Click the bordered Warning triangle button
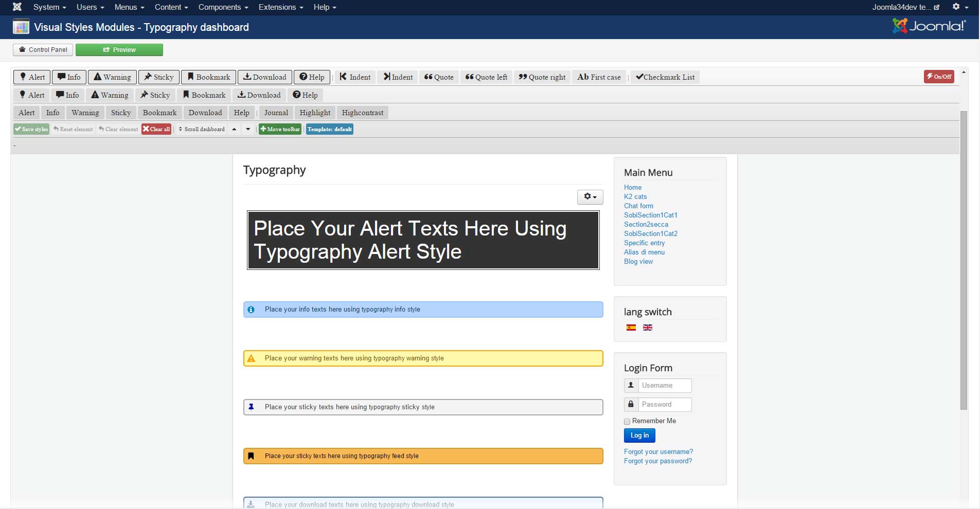 112,77
